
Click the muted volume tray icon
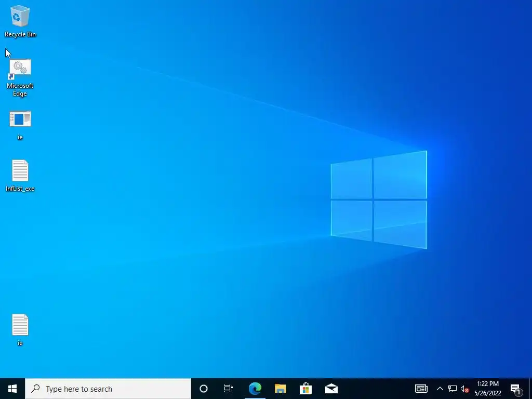pyautogui.click(x=465, y=389)
